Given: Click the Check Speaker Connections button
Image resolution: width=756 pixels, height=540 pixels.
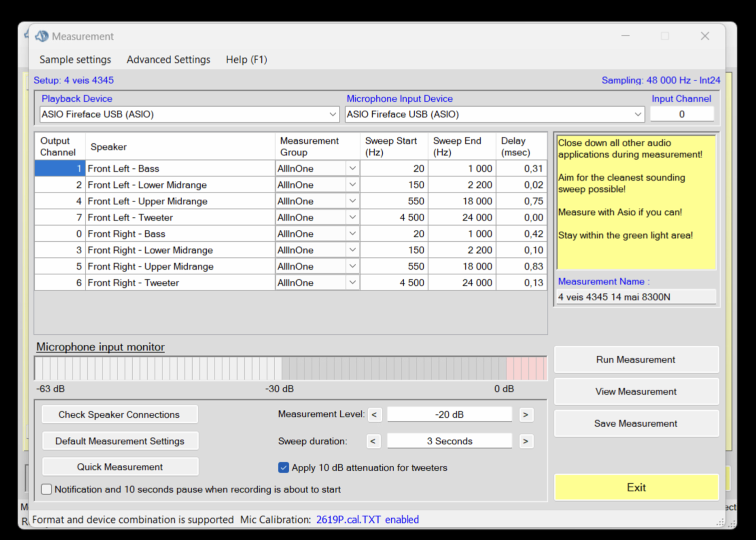Looking at the screenshot, I should [x=120, y=414].
